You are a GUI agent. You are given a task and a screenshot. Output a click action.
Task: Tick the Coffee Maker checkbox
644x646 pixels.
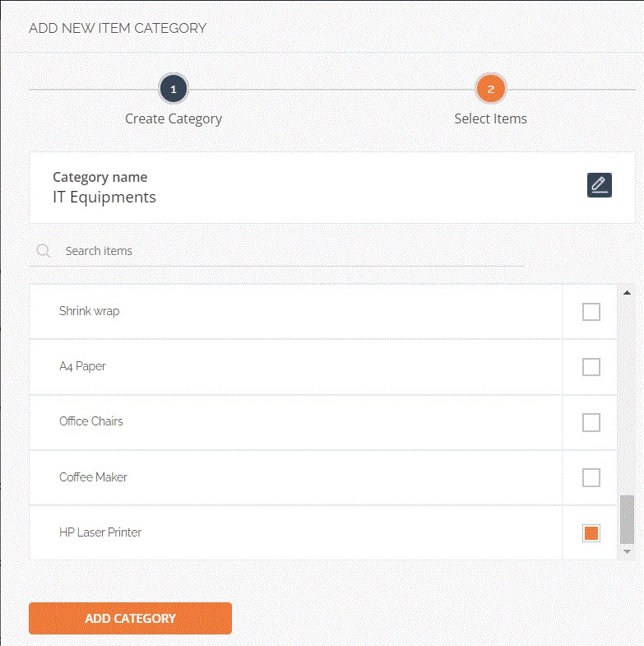click(591, 477)
